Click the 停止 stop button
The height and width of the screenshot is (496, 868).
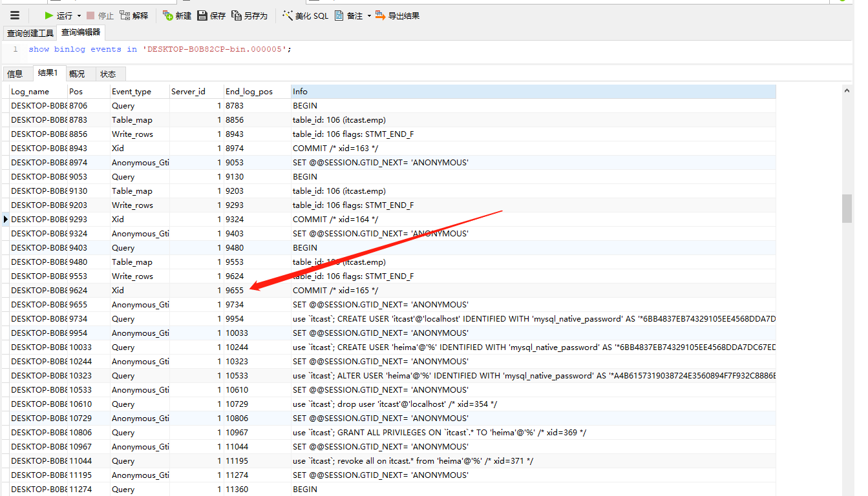100,15
